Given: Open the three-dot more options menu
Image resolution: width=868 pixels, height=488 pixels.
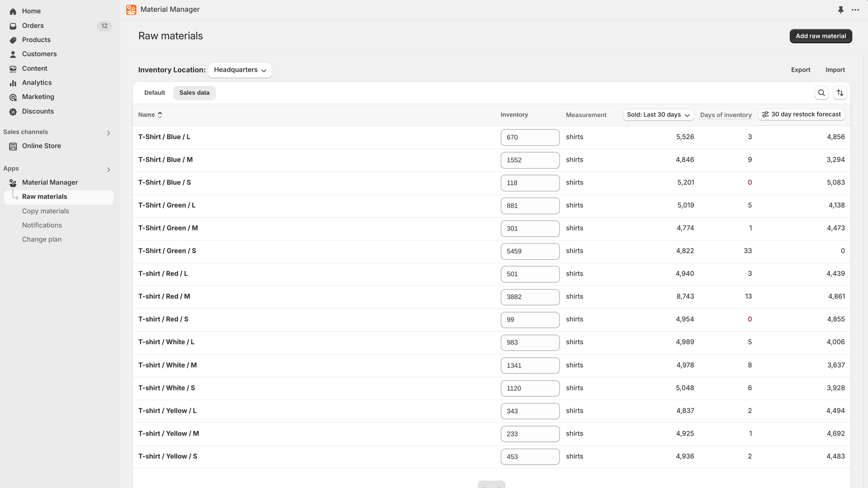Looking at the screenshot, I should click(x=856, y=10).
